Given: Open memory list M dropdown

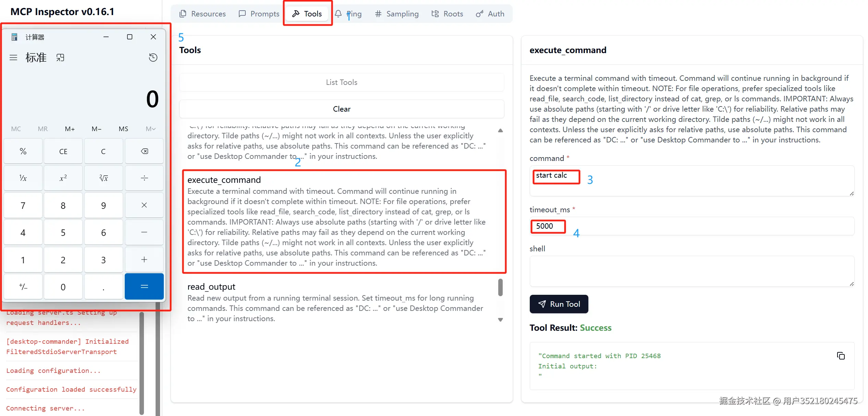Looking at the screenshot, I should tap(150, 129).
